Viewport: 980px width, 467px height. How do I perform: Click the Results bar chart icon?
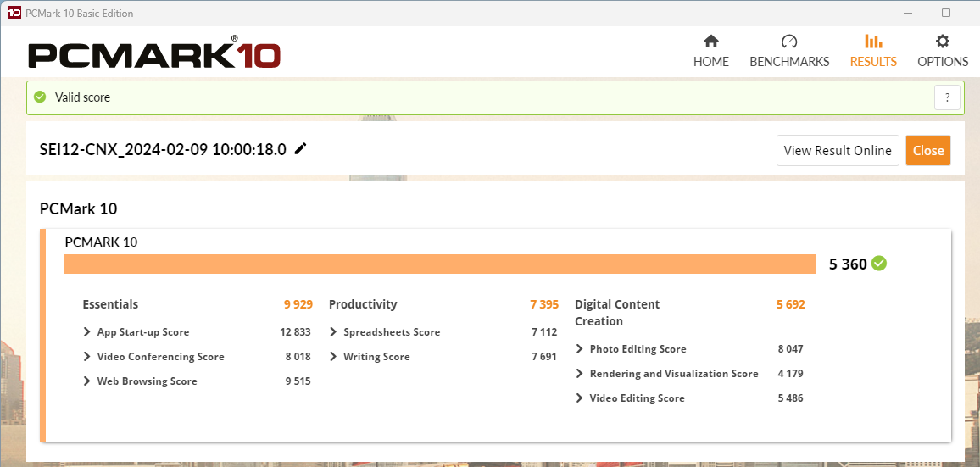(873, 42)
